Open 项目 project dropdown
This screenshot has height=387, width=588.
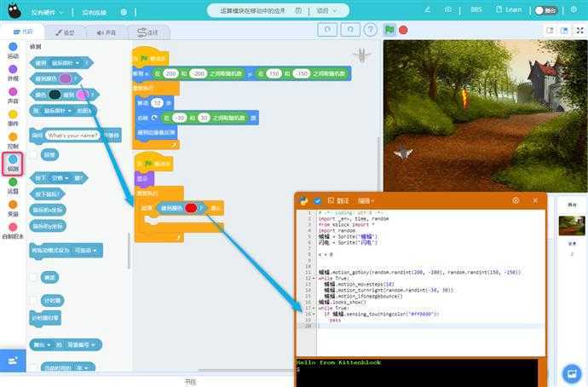coord(326,10)
